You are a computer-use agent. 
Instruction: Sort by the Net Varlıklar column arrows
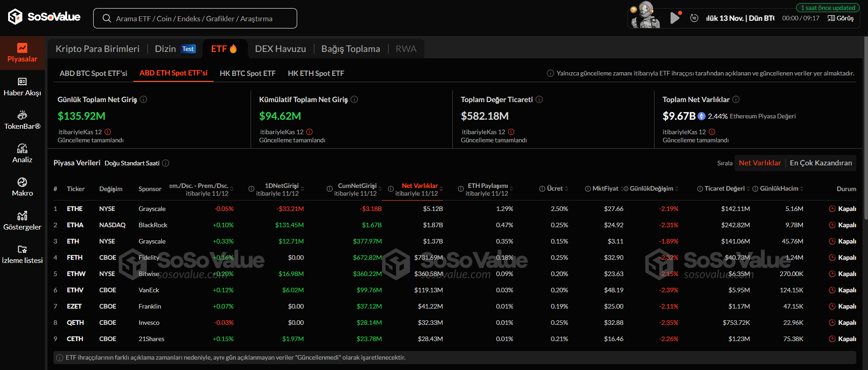(x=441, y=189)
